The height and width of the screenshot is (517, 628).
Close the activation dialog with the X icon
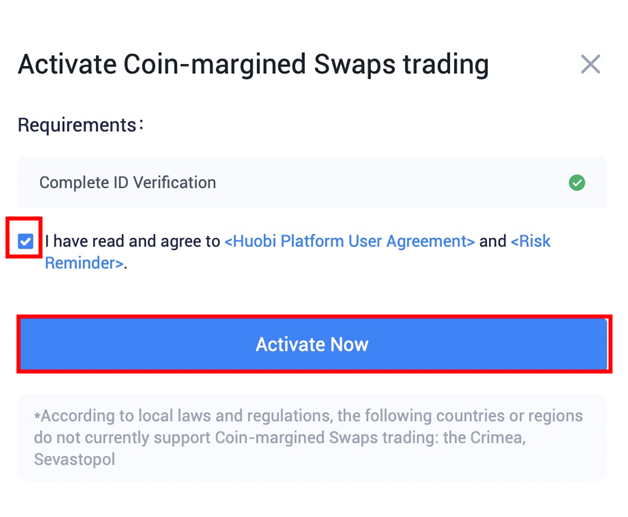click(x=590, y=64)
